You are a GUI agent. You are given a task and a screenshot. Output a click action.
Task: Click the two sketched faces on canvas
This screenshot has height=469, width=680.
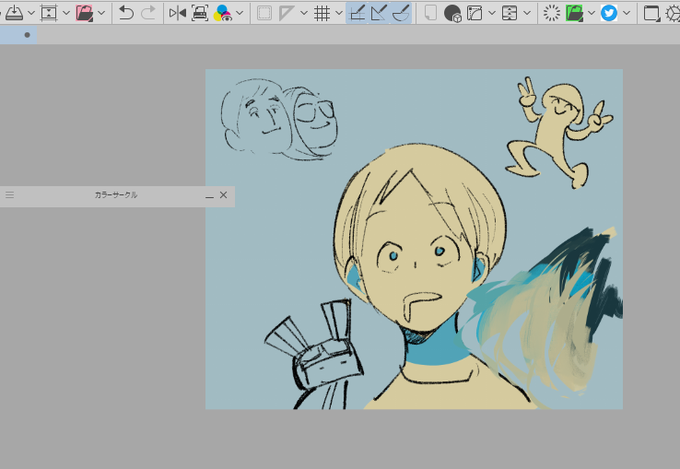(279, 119)
